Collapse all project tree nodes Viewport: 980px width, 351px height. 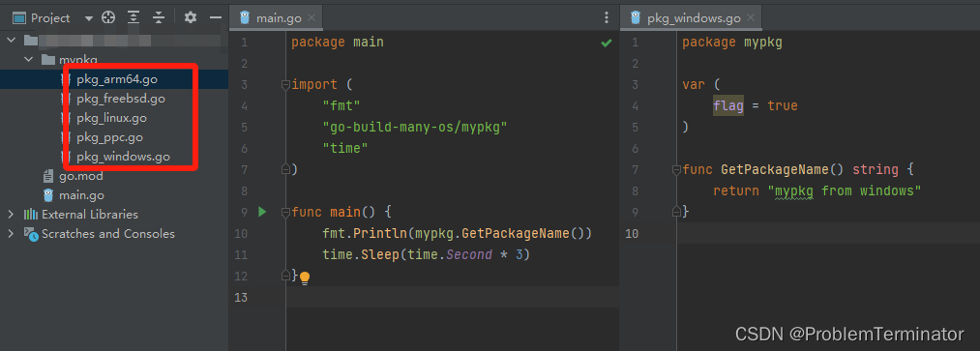(158, 18)
